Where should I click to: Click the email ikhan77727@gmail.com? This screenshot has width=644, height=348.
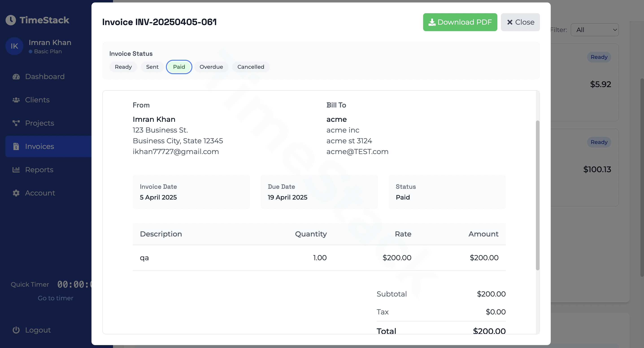[176, 152]
